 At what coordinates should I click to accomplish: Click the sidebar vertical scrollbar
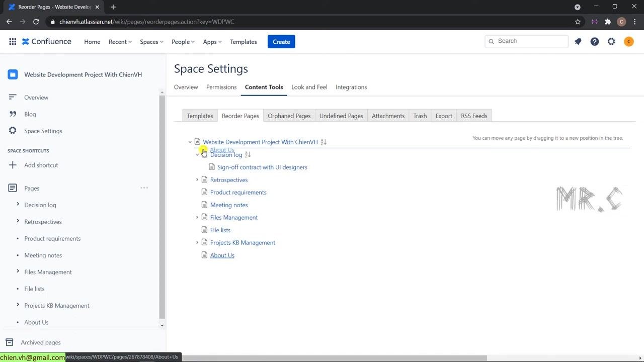pos(162,206)
